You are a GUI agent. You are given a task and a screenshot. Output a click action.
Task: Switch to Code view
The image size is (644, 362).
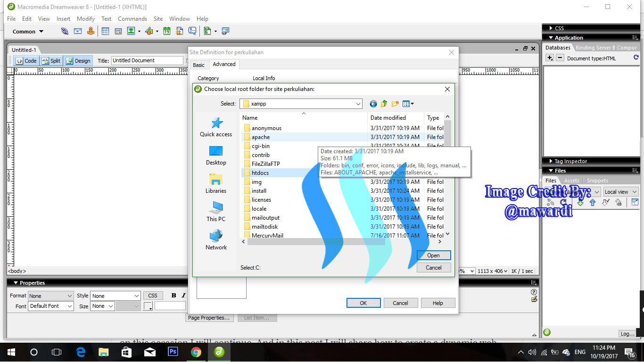point(26,60)
